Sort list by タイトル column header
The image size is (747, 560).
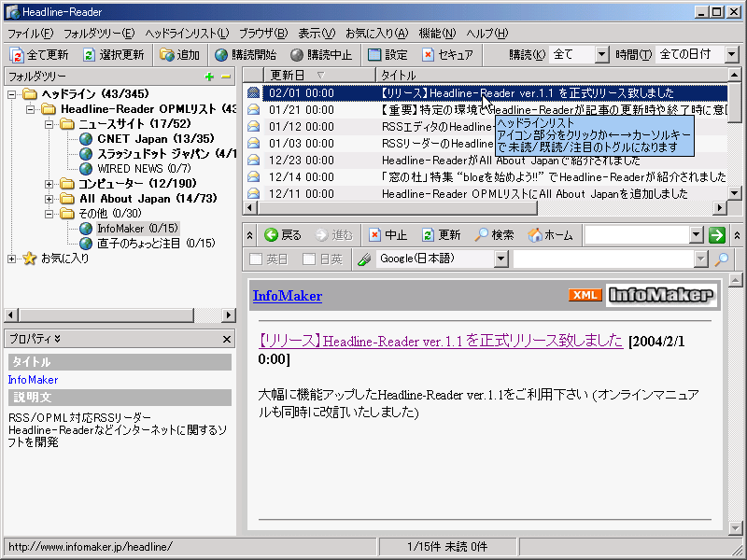coord(552,76)
